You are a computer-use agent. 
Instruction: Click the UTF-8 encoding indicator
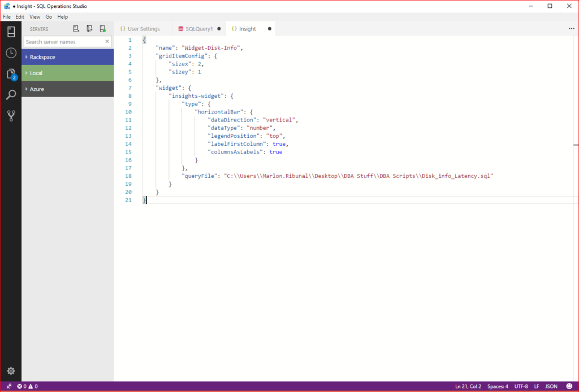click(521, 386)
